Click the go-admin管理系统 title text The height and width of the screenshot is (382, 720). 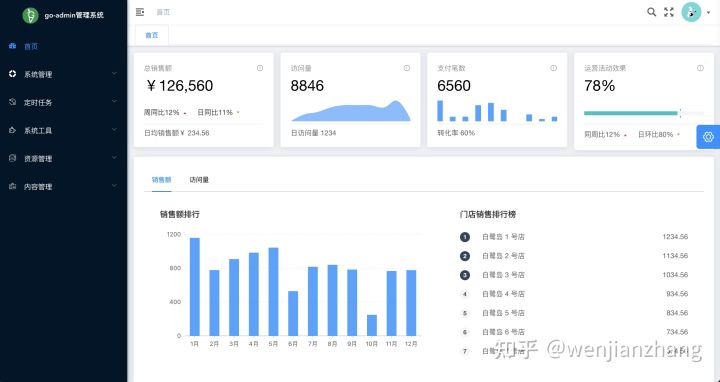74,15
